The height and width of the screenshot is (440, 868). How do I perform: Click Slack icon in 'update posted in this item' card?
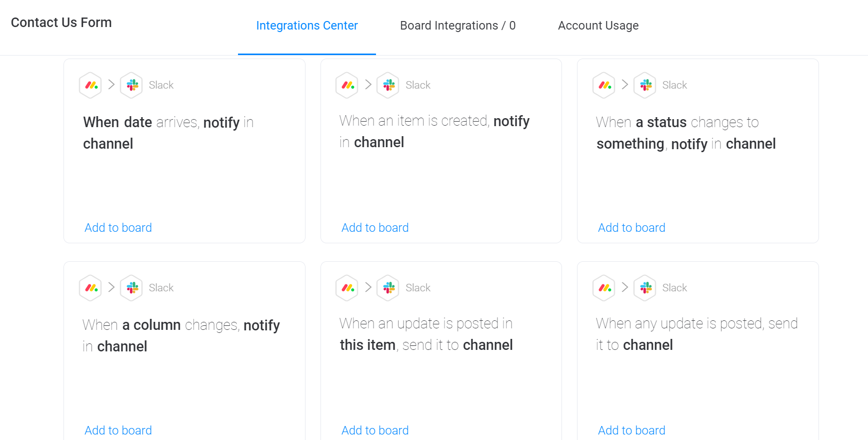388,288
